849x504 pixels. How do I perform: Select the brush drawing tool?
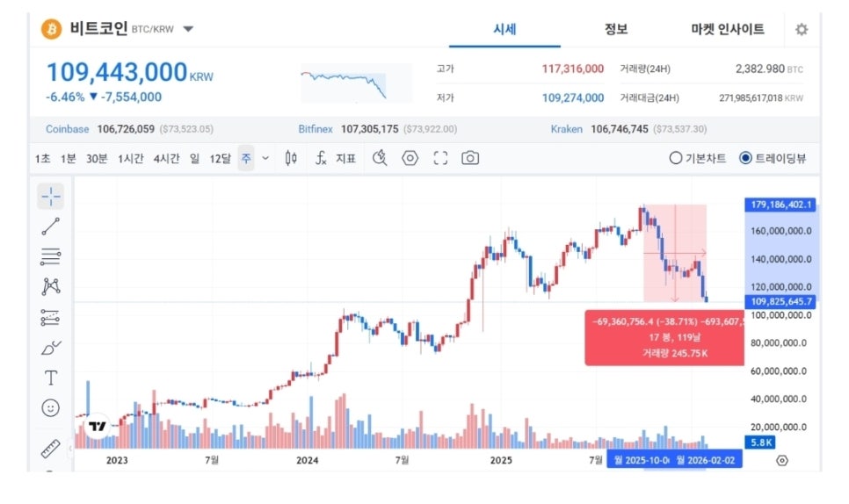(x=50, y=347)
